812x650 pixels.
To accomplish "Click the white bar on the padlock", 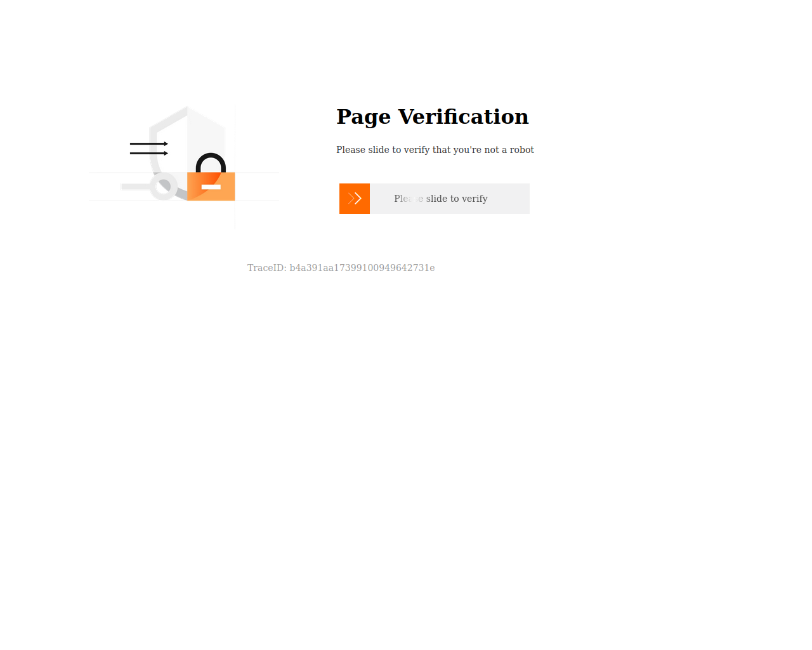I will point(211,187).
